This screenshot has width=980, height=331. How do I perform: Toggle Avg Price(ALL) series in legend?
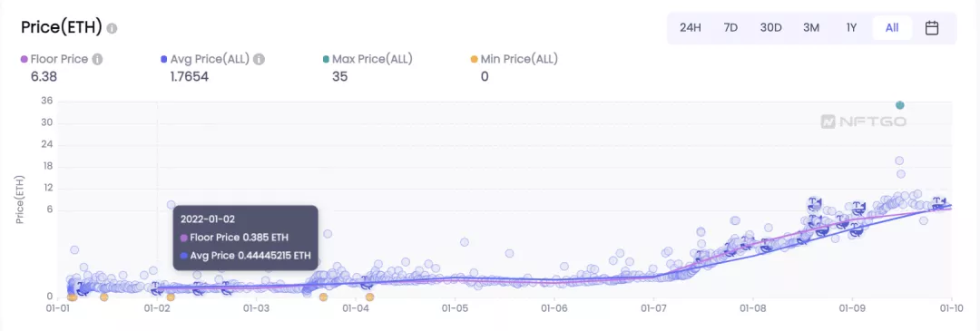coord(205,59)
